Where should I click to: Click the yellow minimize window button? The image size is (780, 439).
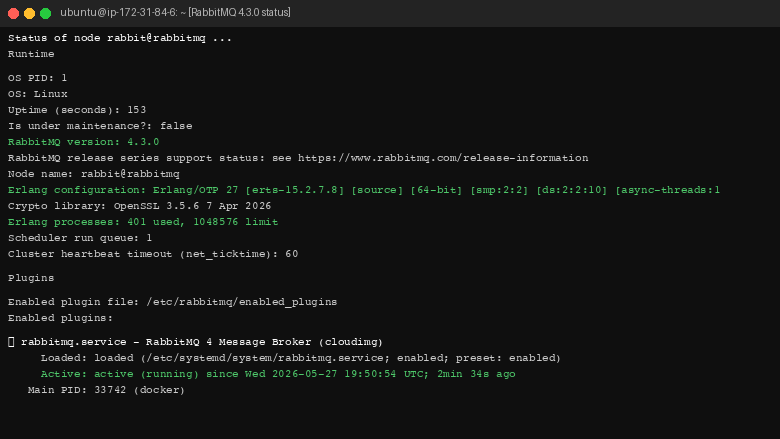[29, 13]
